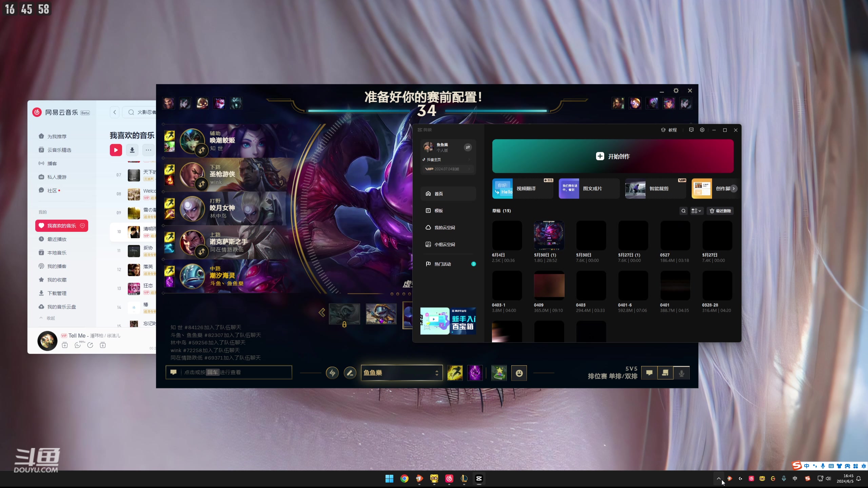Click the 最近删除 button
The width and height of the screenshot is (868, 488).
721,211
